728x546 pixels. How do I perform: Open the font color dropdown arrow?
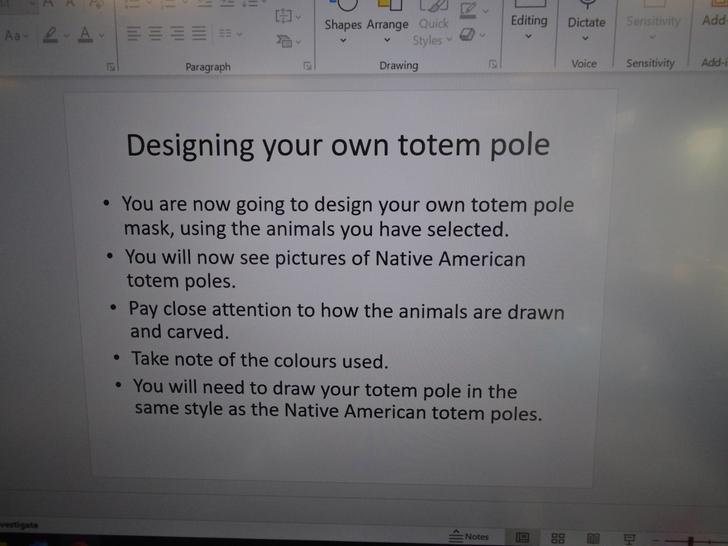[101, 35]
